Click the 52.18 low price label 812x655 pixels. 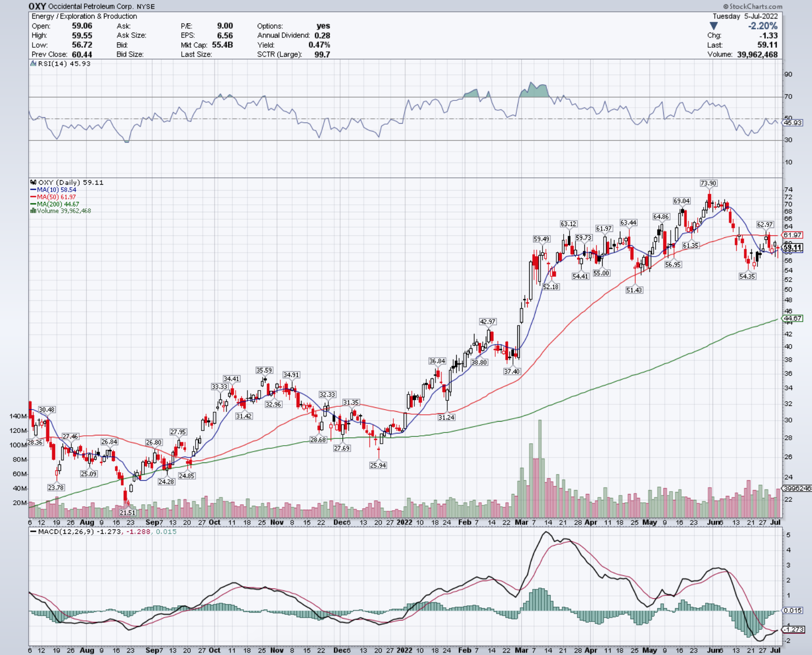[550, 287]
